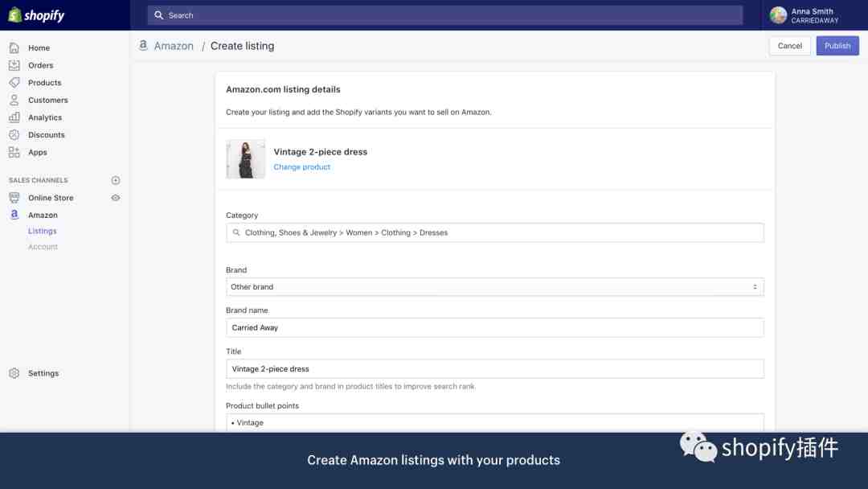Click Anna Smith's avatar picture
Image resolution: width=868 pixels, height=489 pixels.
pos(778,15)
